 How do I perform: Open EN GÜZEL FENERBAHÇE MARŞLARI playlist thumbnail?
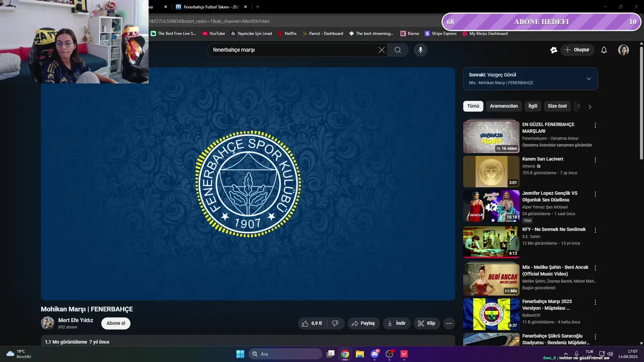(491, 136)
